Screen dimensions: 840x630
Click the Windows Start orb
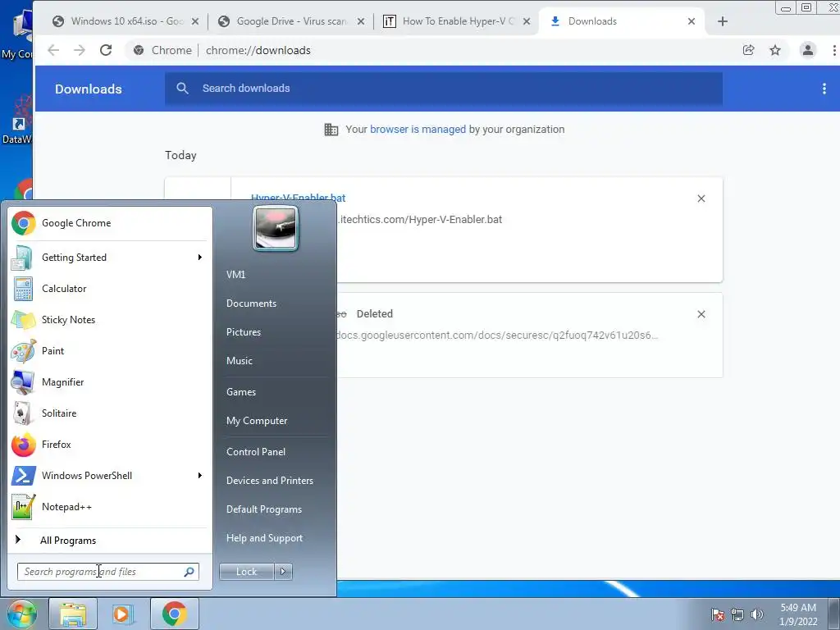point(21,614)
